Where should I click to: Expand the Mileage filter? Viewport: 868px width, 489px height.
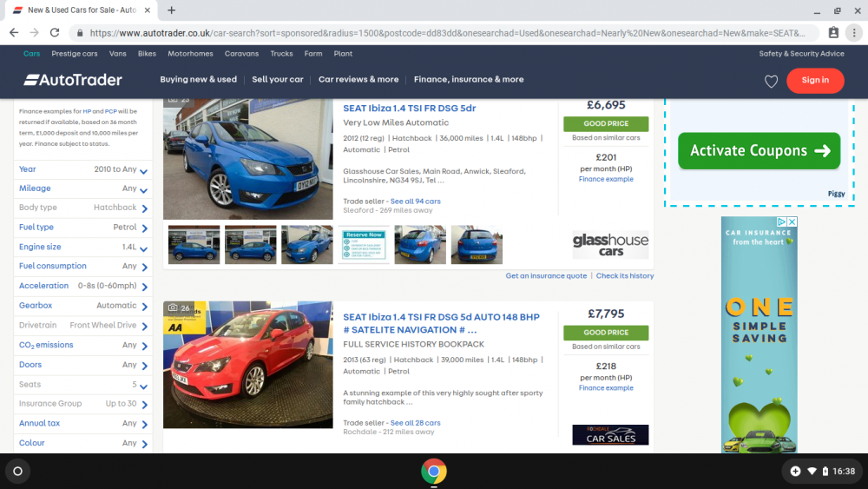[x=82, y=188]
